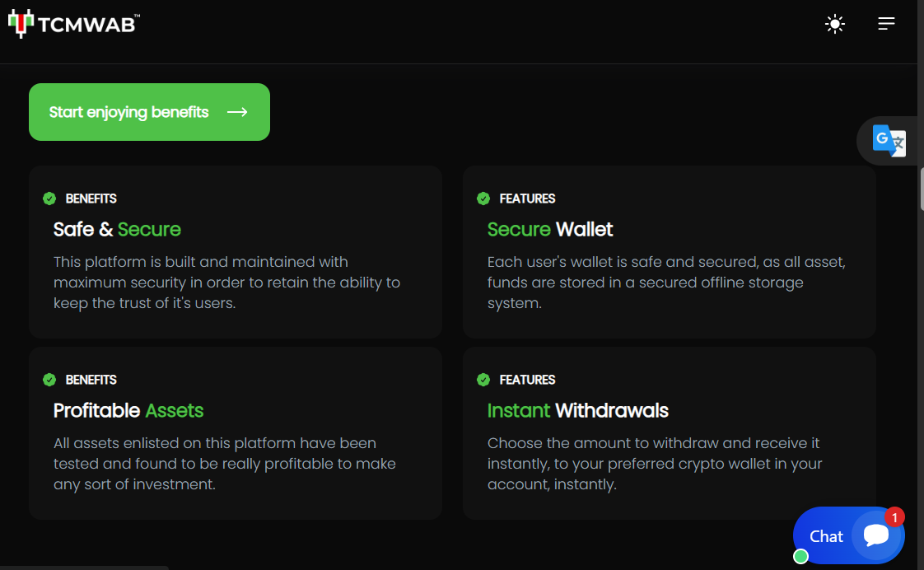Toggle light mode with sun icon
This screenshot has width=924, height=570.
click(835, 24)
